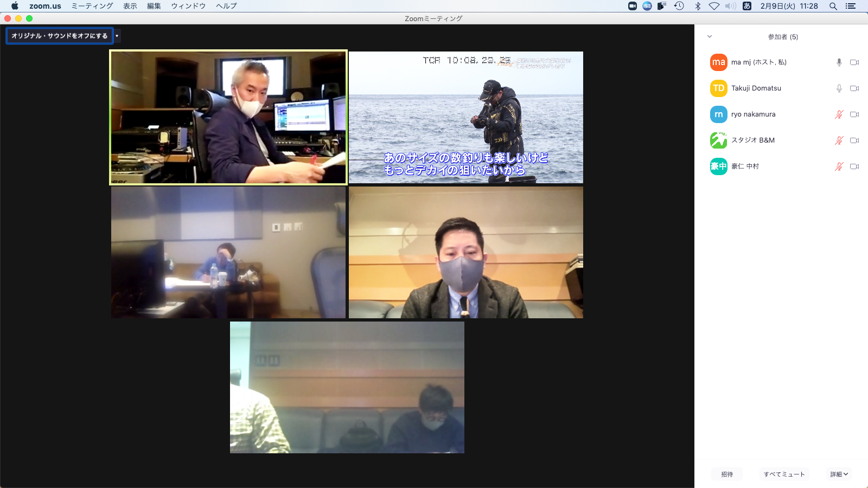Click the 豪仁 中村 avatar icon
The height and width of the screenshot is (488, 868).
[718, 166]
